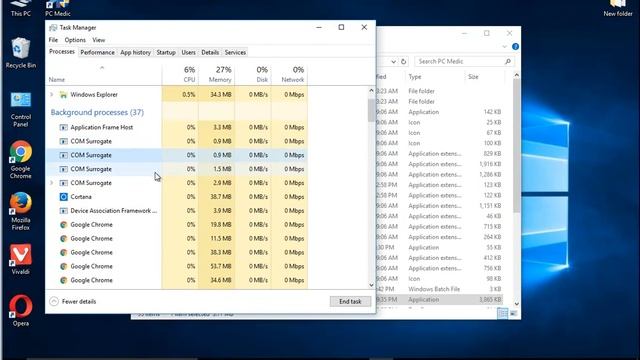Screen dimensions: 640x360
Task: Click the refresh icon in PC Medic window
Action: [x=403, y=62]
